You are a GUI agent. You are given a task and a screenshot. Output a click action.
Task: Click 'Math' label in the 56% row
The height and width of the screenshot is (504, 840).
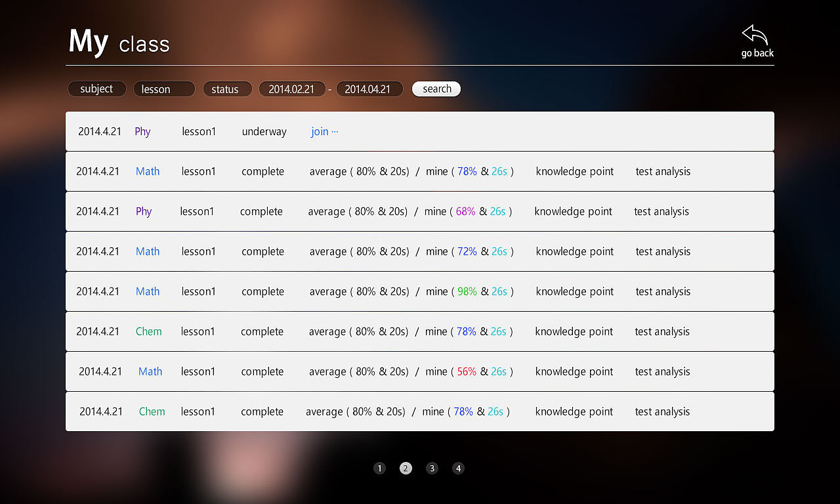[150, 371]
